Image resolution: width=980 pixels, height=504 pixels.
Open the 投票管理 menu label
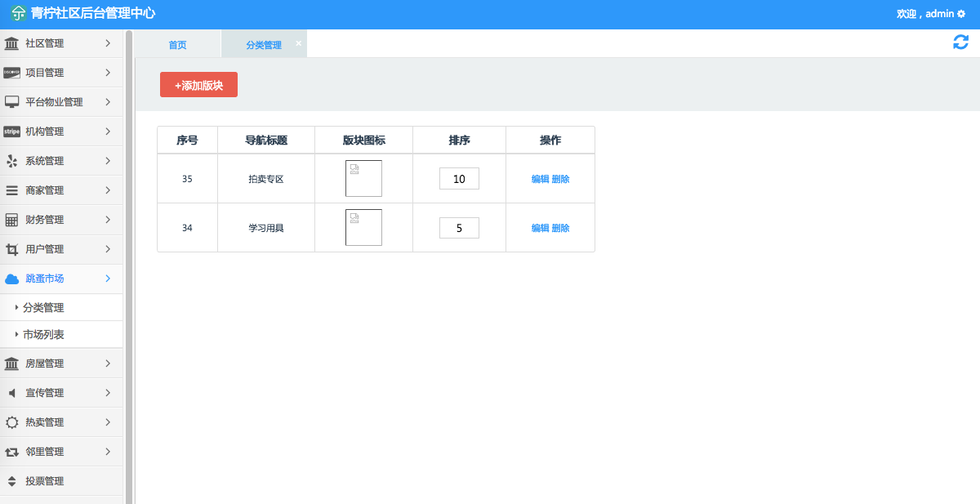tap(45, 481)
